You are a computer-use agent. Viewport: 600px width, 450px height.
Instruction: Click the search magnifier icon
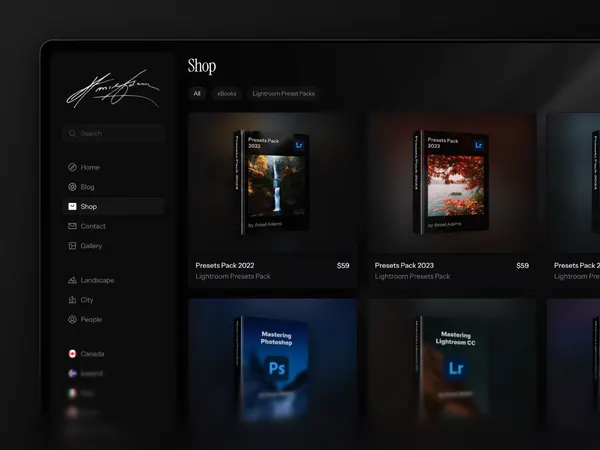click(72, 133)
